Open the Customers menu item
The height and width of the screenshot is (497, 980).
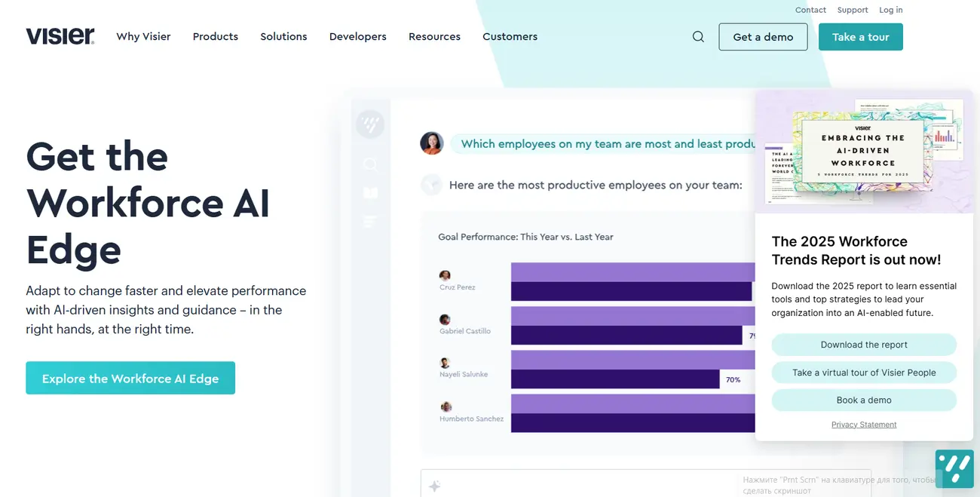tap(510, 37)
